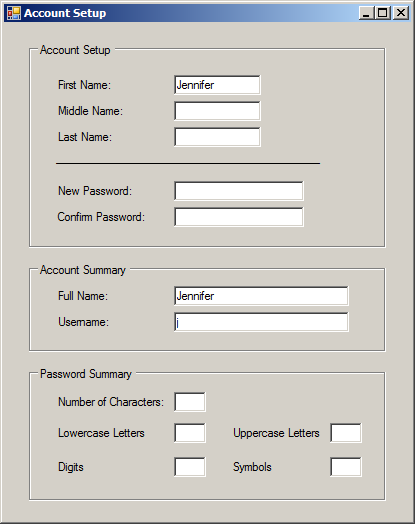Maximize the Account Setup window
Image resolution: width=415 pixels, height=524 pixels.
pyautogui.click(x=383, y=13)
